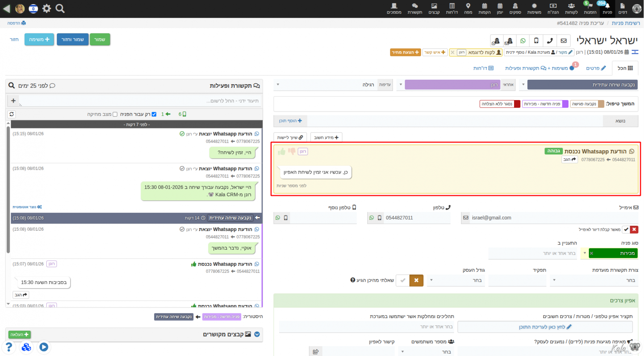The width and height of the screenshot is (644, 356).
Task: Click the WhatsApp icon beside the customer name
Action: click(x=523, y=41)
